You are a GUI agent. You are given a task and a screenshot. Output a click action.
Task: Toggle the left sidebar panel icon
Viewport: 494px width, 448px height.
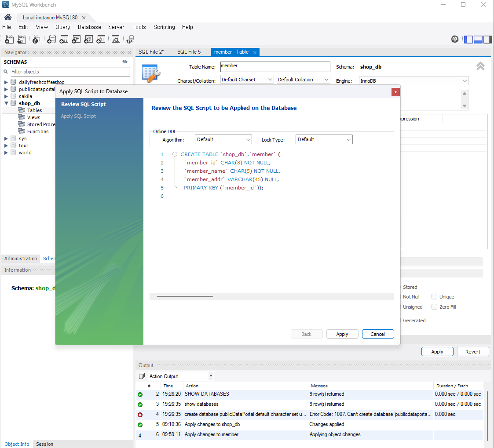[468, 40]
